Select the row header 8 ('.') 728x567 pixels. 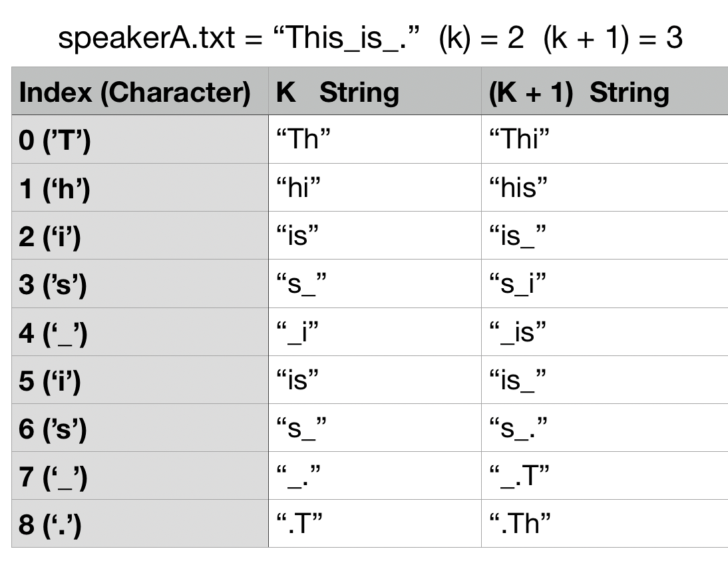click(55, 524)
